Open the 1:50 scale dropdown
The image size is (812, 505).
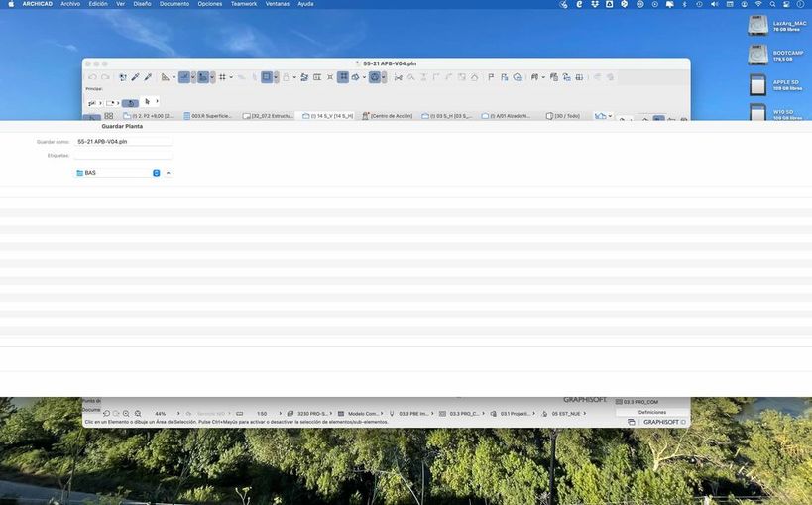click(262, 414)
